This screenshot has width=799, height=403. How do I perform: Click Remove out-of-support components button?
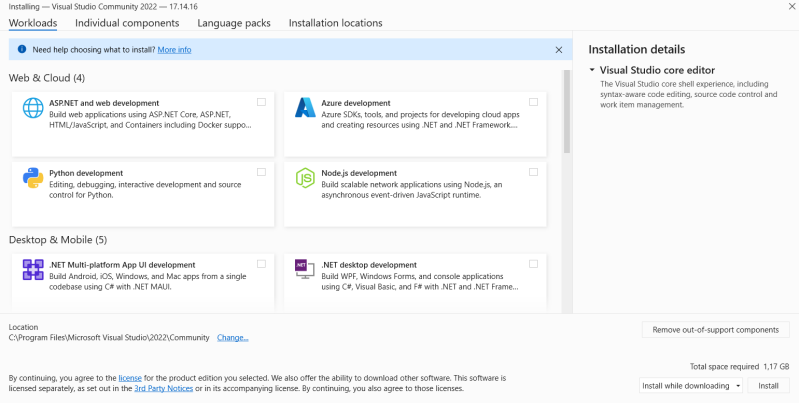(715, 329)
